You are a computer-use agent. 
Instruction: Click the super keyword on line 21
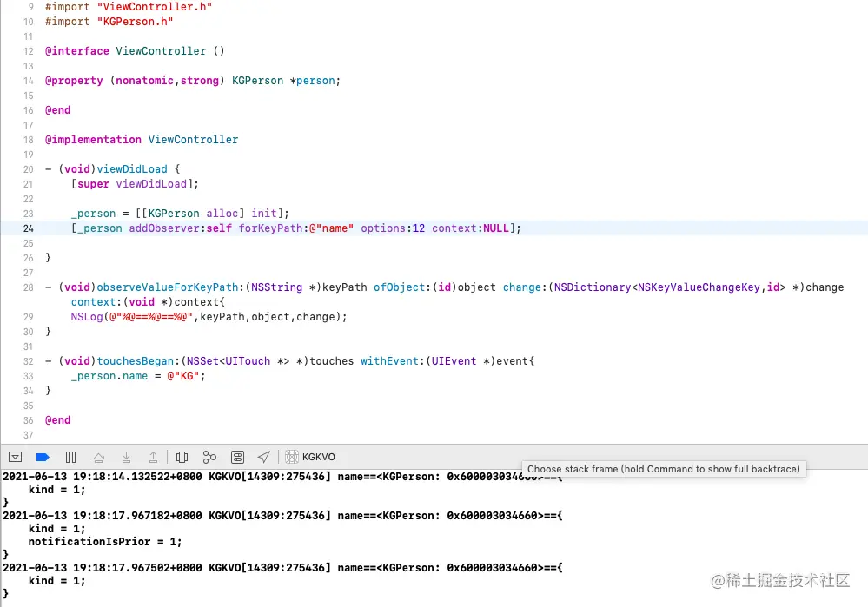(93, 184)
